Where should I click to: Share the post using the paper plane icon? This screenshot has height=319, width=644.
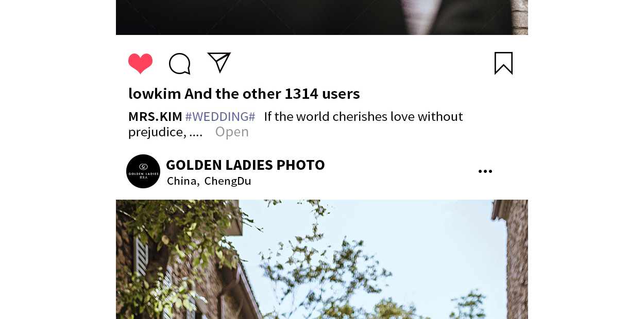pos(219,62)
